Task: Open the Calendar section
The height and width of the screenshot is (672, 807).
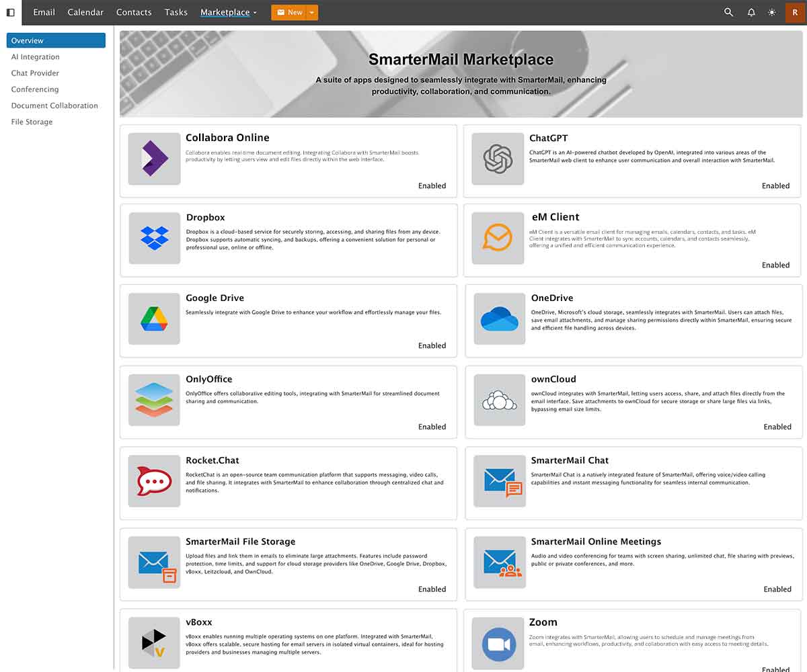Action: (x=85, y=12)
